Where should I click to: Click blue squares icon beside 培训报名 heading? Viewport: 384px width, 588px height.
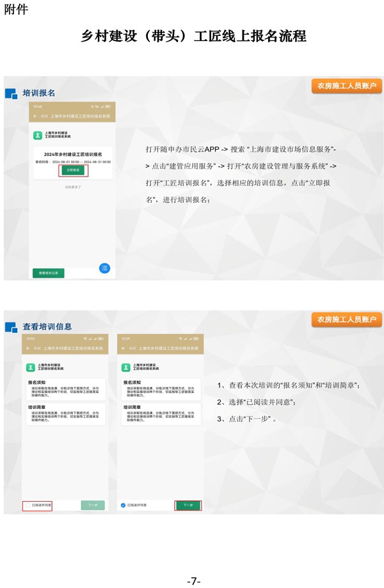[x=11, y=93]
